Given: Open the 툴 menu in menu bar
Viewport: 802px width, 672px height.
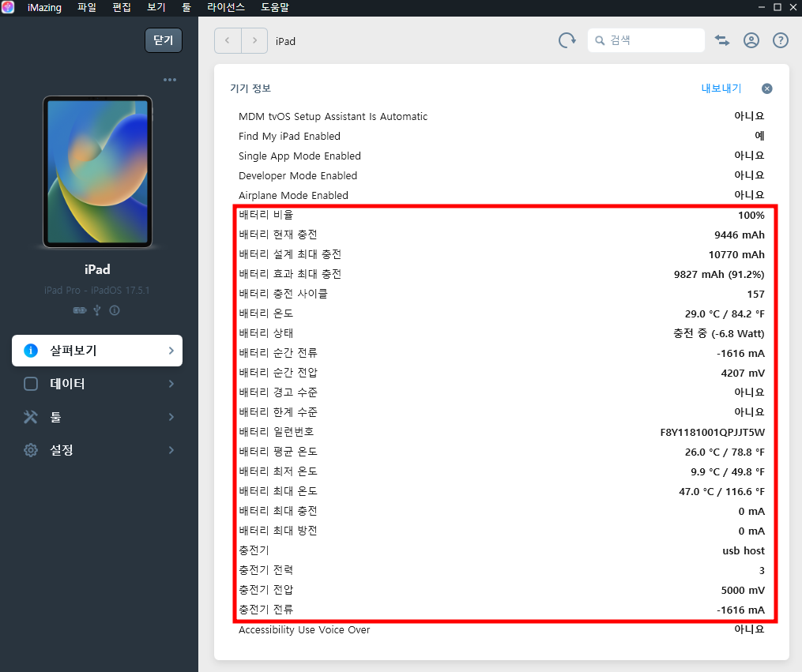Looking at the screenshot, I should [186, 7].
